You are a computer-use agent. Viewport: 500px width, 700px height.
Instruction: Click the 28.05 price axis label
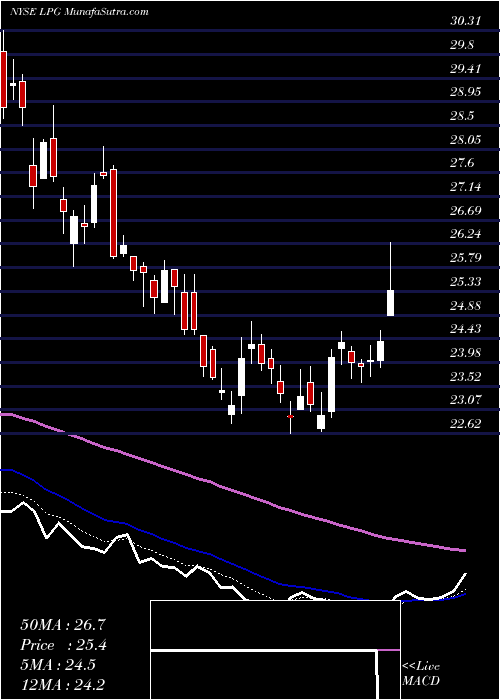[x=465, y=139]
